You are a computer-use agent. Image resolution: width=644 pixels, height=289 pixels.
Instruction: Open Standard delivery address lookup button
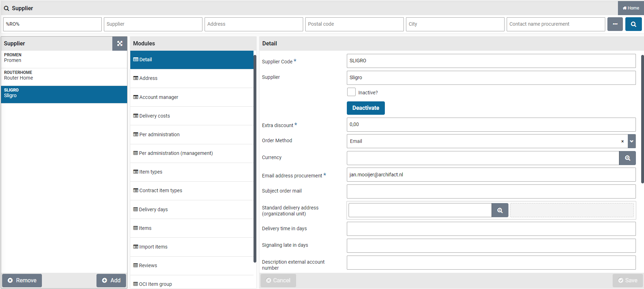pyautogui.click(x=500, y=210)
